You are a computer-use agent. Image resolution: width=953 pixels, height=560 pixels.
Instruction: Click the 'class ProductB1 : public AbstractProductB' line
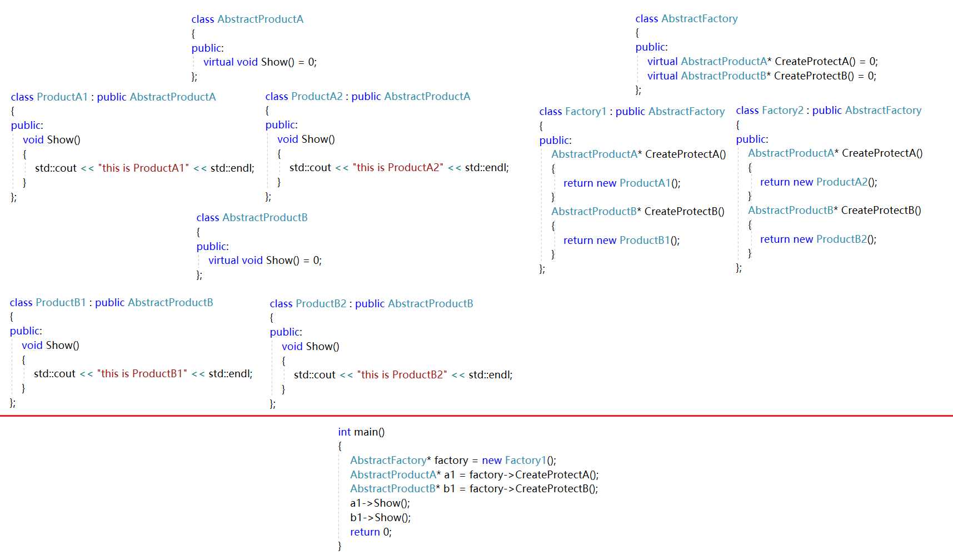pos(112,303)
